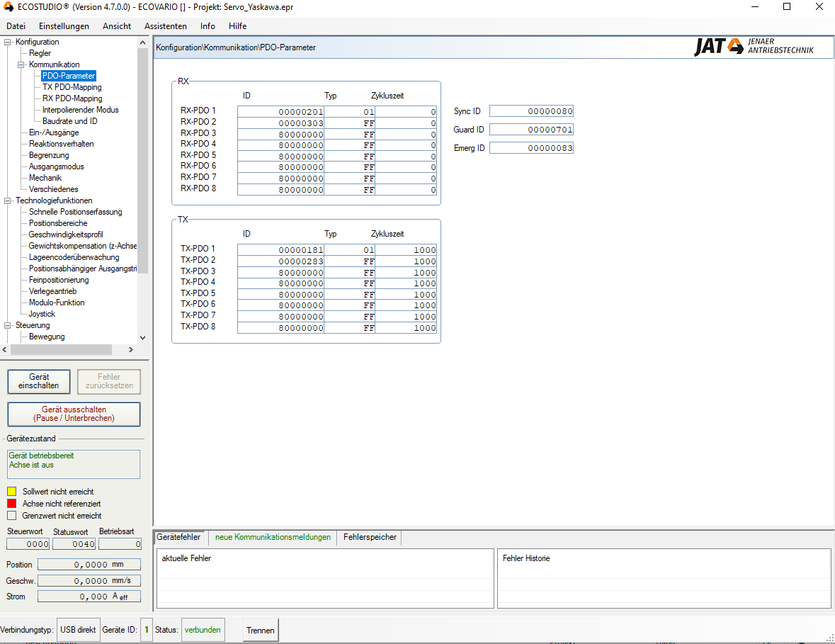The image size is (835, 644).
Task: Switch to neue Kommunikationsmeldungen tab
Action: click(x=273, y=537)
